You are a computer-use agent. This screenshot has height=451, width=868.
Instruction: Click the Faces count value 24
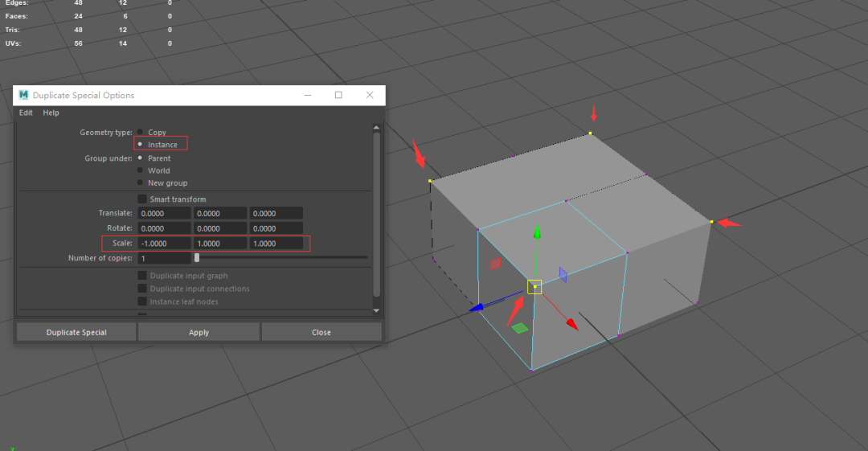coord(78,16)
